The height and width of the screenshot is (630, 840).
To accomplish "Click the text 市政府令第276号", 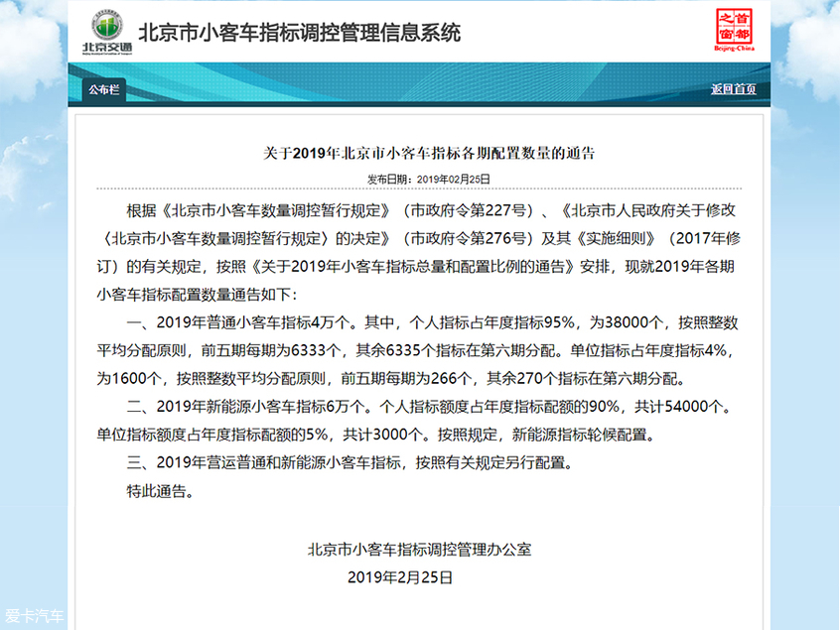I will click(469, 238).
